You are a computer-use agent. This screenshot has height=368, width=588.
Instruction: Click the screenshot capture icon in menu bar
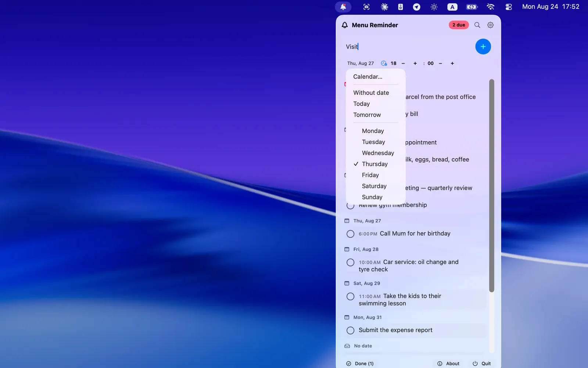(366, 7)
